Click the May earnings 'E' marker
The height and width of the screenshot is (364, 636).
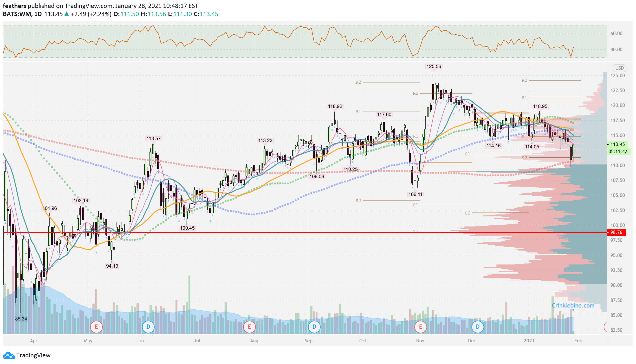pos(96,327)
